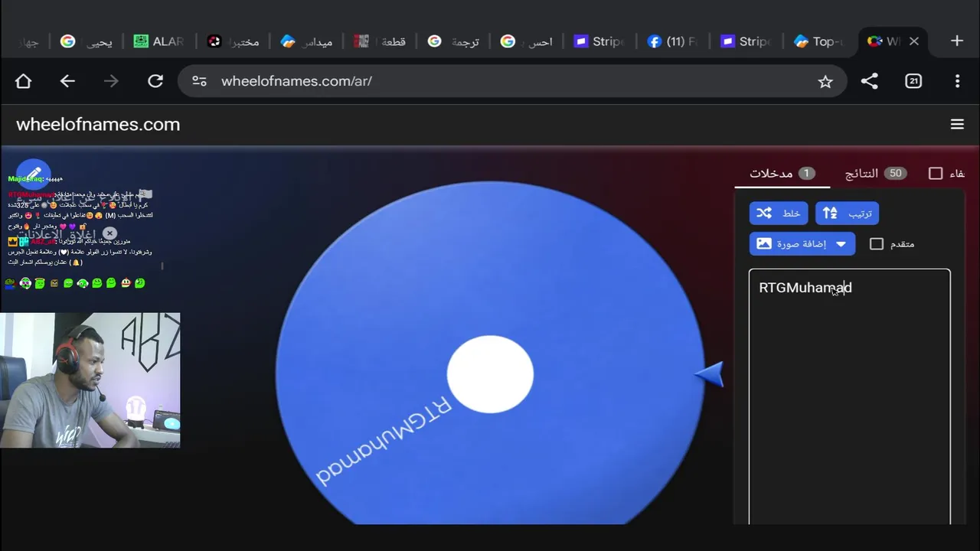This screenshot has width=980, height=551.
Task: Switch to the يحيى browser tab
Action: coord(86,41)
